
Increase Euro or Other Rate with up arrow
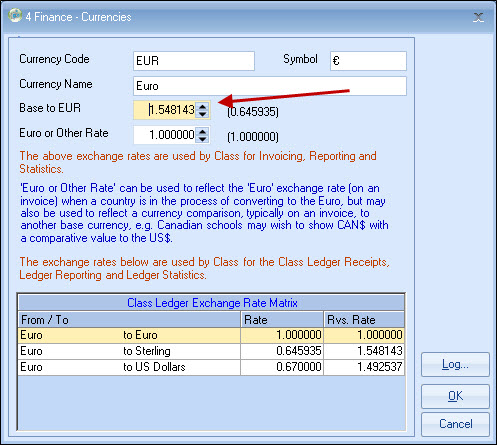202,131
